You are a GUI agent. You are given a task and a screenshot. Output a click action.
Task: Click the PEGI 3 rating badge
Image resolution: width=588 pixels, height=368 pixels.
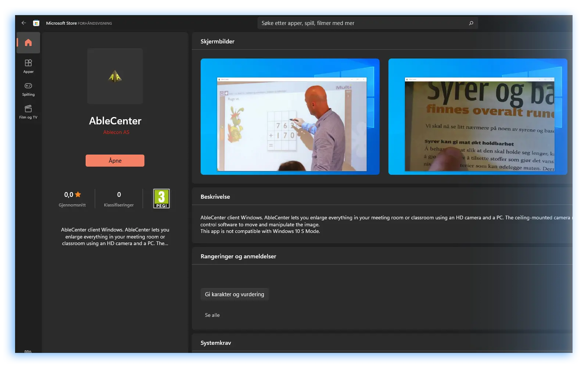pos(161,198)
